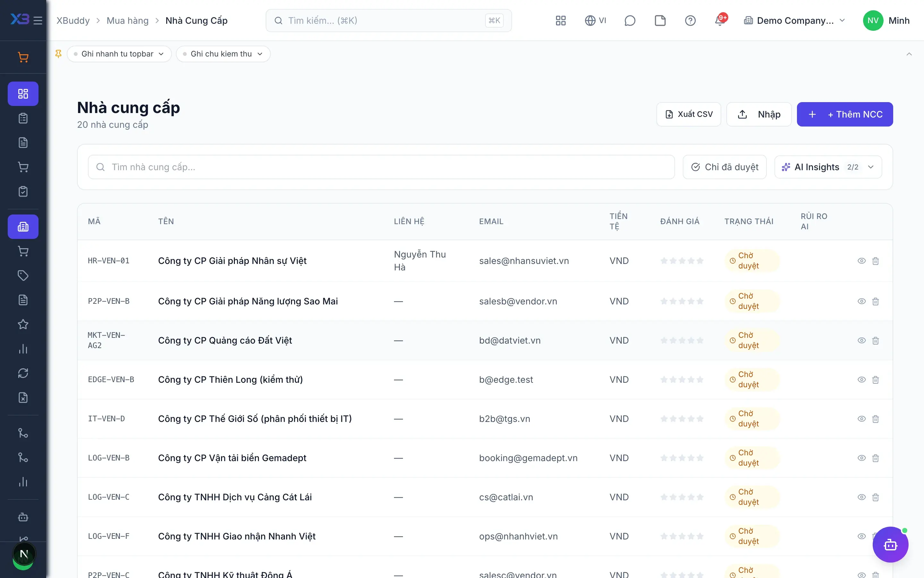This screenshot has width=924, height=578.
Task: Open Công ty CP Vận tải biển Gemadept
Action: coord(232,458)
